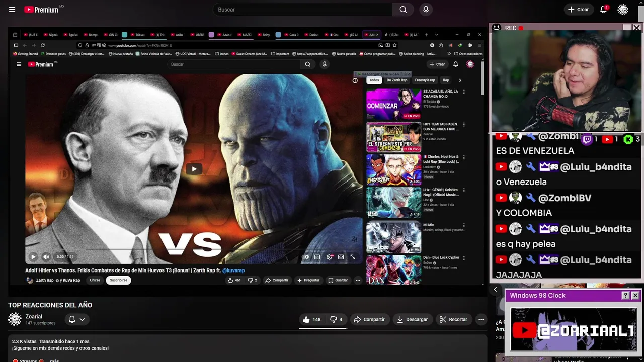Image resolution: width=644 pixels, height=362 pixels.
Task: Click Compartir below the TOP REACCIONES video
Action: [x=369, y=319]
